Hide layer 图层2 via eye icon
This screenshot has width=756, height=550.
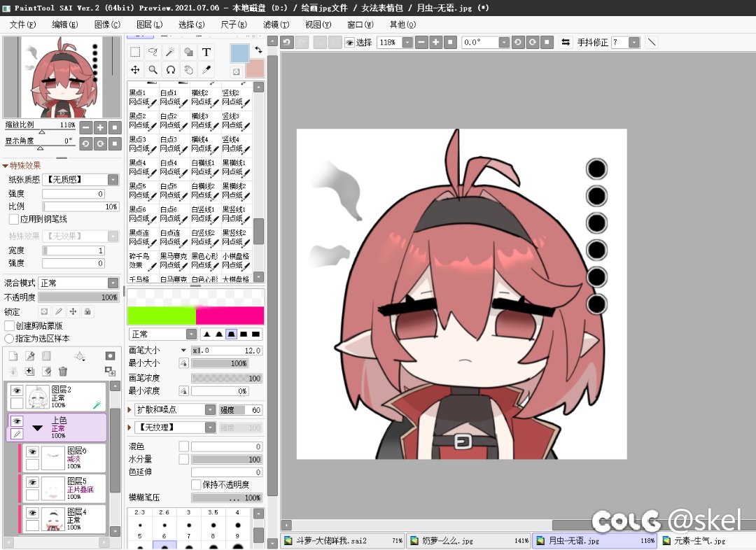click(17, 390)
